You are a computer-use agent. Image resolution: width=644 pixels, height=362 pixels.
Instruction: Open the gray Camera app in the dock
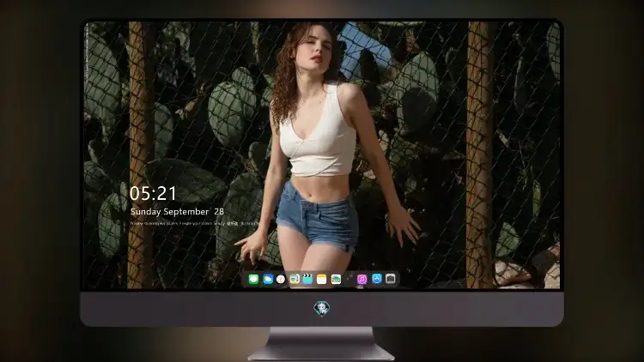click(391, 279)
